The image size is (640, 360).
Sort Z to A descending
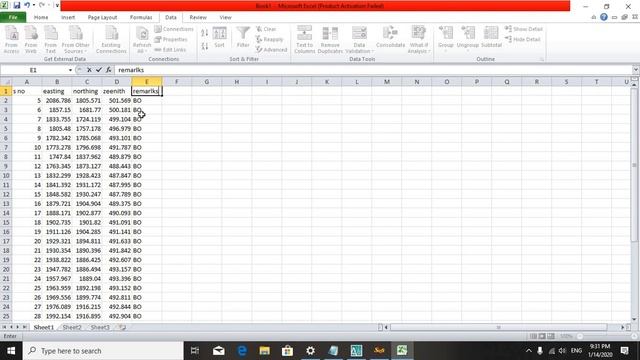point(204,46)
